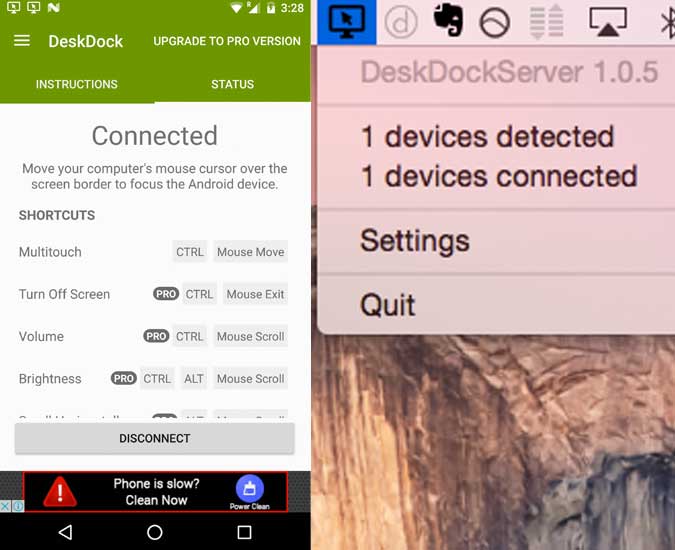This screenshot has height=550, width=675.
Task: Tap the Mouse Move chip for Multitouch
Action: [251, 252]
